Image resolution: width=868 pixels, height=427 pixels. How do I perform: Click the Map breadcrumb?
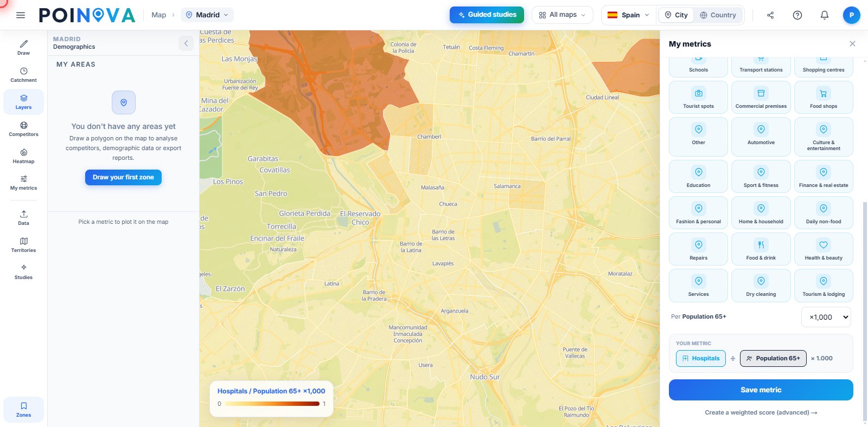(x=159, y=15)
